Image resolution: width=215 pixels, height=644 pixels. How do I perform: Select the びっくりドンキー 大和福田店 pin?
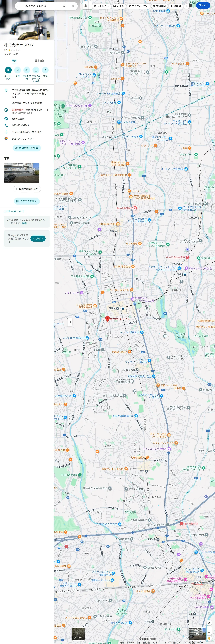click(121, 19)
